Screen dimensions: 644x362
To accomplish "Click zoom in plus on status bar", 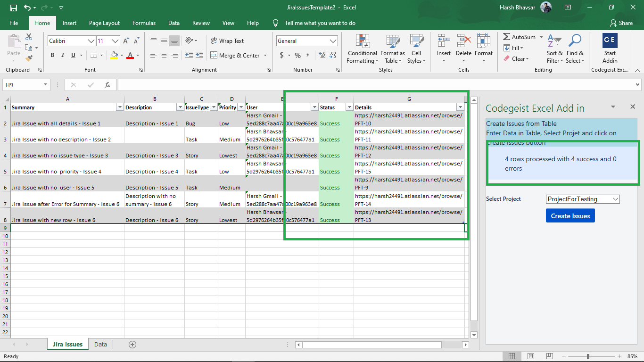I will [x=619, y=356].
